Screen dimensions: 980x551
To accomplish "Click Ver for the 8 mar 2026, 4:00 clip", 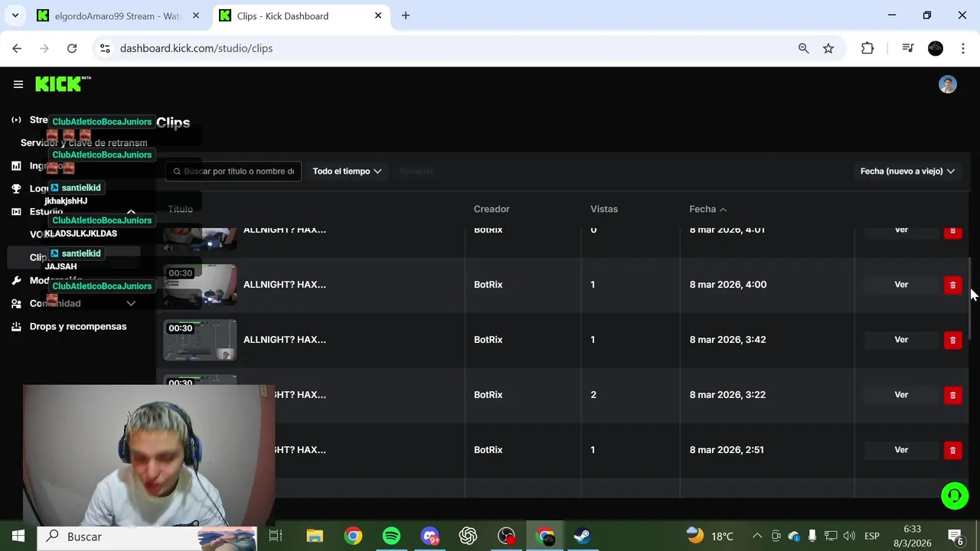I will coord(901,285).
